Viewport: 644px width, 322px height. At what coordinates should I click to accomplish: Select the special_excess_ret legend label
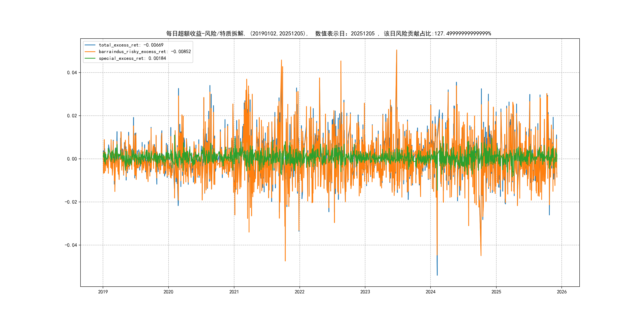coord(132,58)
